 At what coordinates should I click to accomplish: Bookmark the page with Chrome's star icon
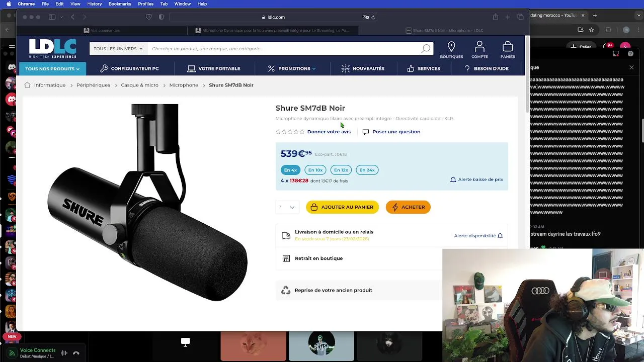point(591,30)
